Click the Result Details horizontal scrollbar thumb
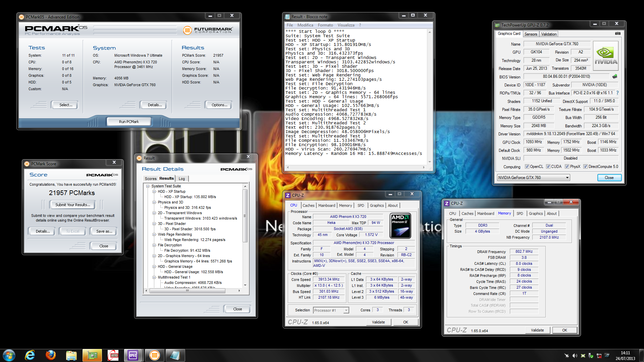Image resolution: width=644 pixels, height=362 pixels. click(187, 291)
